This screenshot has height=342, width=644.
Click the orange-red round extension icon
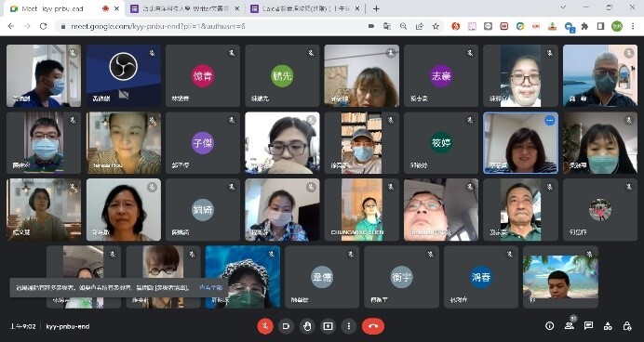(455, 26)
